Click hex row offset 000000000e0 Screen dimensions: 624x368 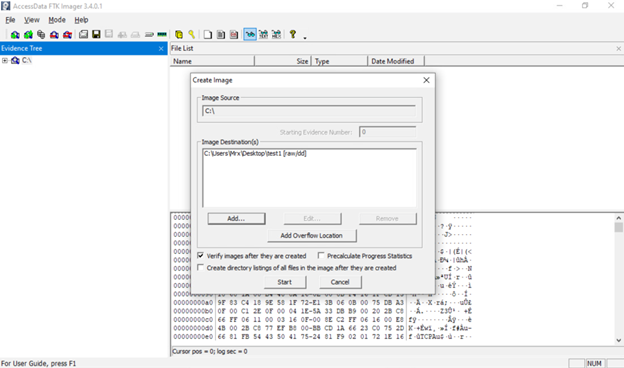point(193,337)
